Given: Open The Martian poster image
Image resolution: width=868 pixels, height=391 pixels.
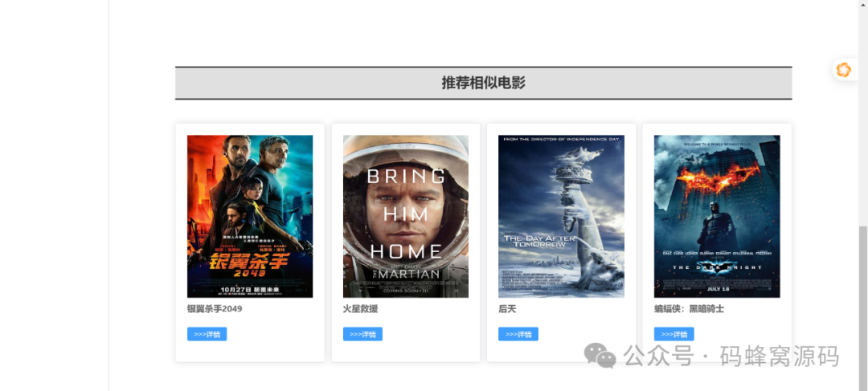Looking at the screenshot, I should click(406, 216).
